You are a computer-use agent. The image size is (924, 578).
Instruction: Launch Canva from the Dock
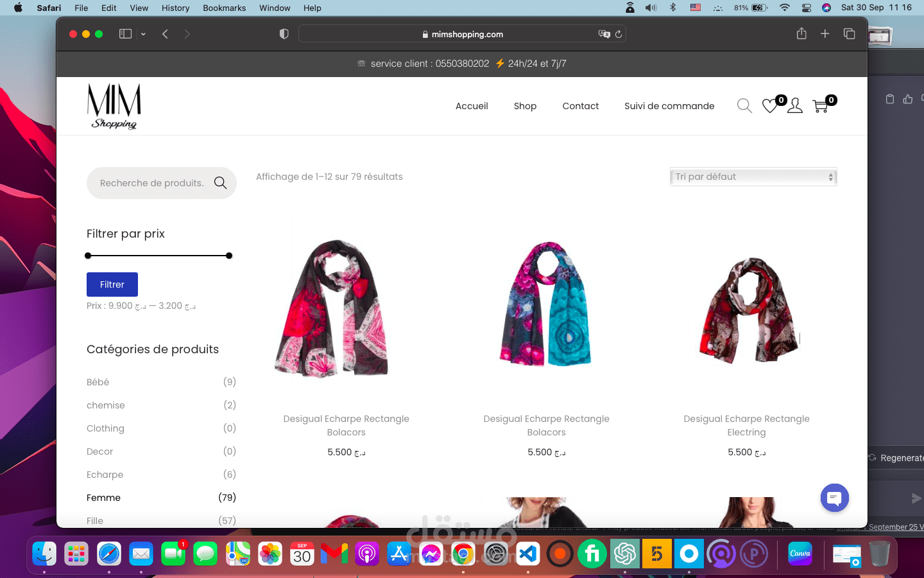pyautogui.click(x=800, y=554)
